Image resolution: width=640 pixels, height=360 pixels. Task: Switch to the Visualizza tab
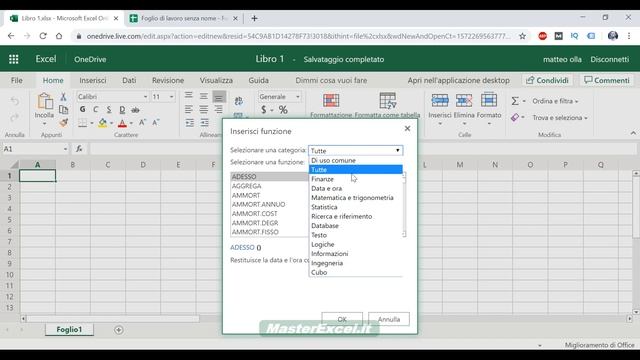pos(216,80)
